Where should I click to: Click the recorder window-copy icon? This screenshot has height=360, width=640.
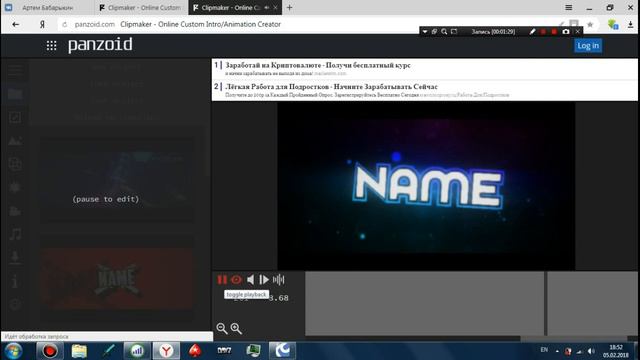(x=434, y=31)
